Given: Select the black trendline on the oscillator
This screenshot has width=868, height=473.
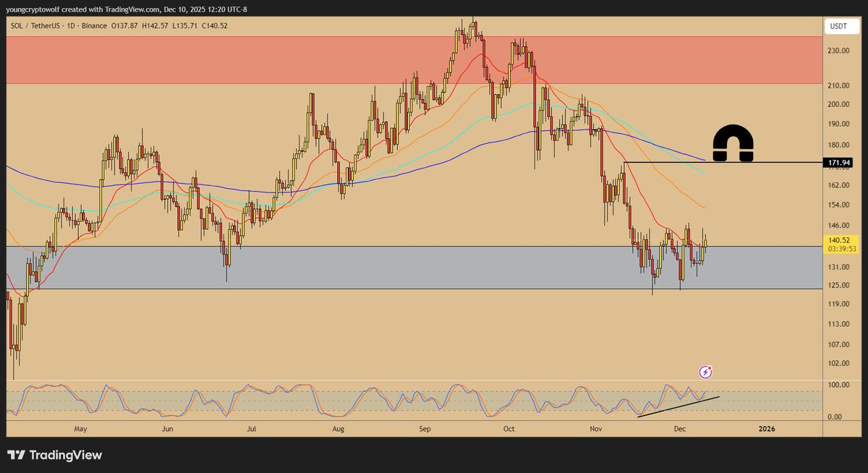Looking at the screenshot, I should click(678, 406).
